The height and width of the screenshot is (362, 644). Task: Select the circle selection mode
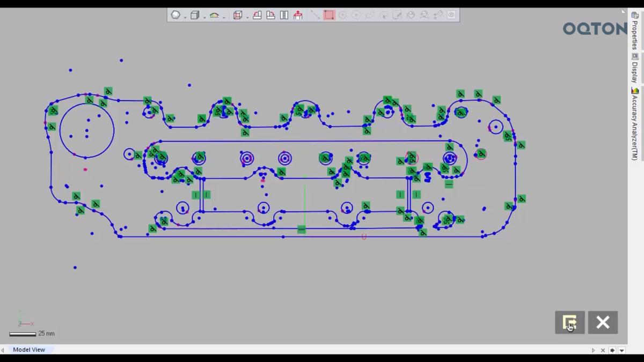pyautogui.click(x=342, y=15)
